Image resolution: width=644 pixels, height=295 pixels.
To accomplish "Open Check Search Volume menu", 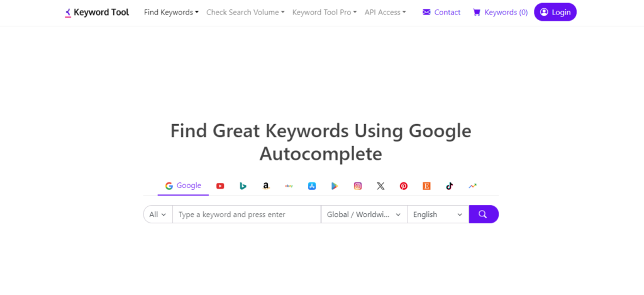I will pyautogui.click(x=245, y=13).
